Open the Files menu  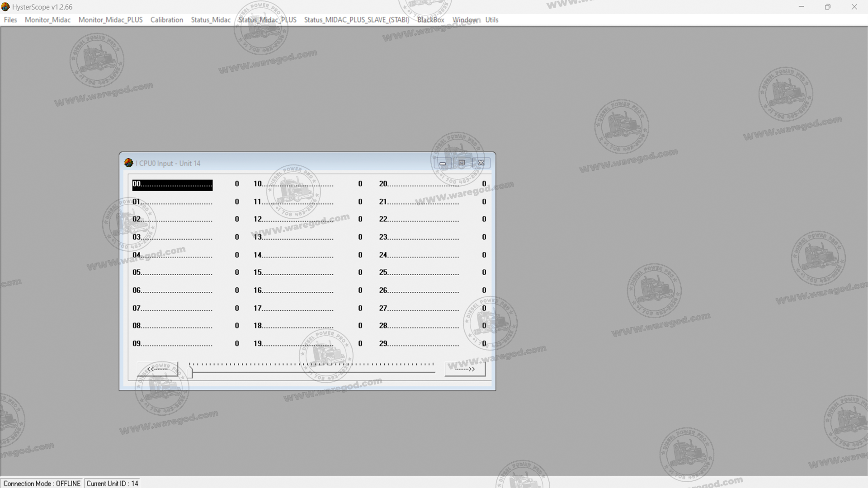pyautogui.click(x=10, y=20)
